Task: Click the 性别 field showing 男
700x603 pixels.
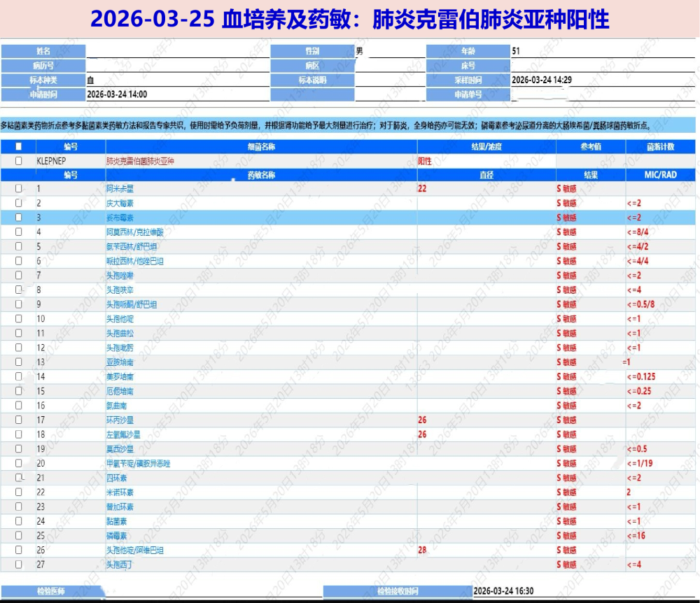Action: 390,51
